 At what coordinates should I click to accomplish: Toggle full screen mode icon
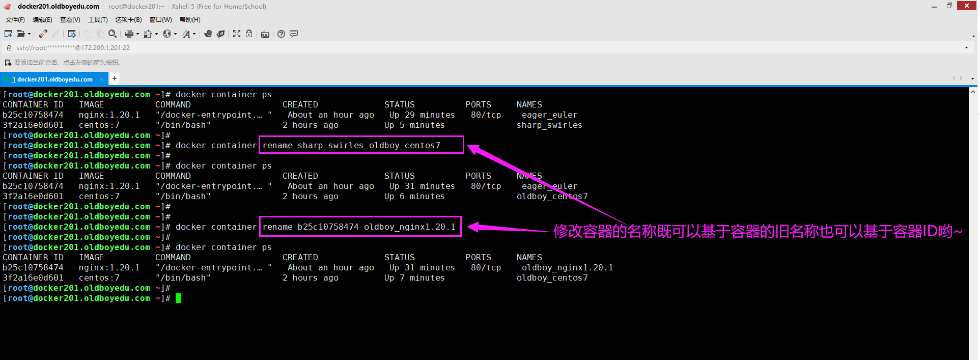[x=237, y=34]
